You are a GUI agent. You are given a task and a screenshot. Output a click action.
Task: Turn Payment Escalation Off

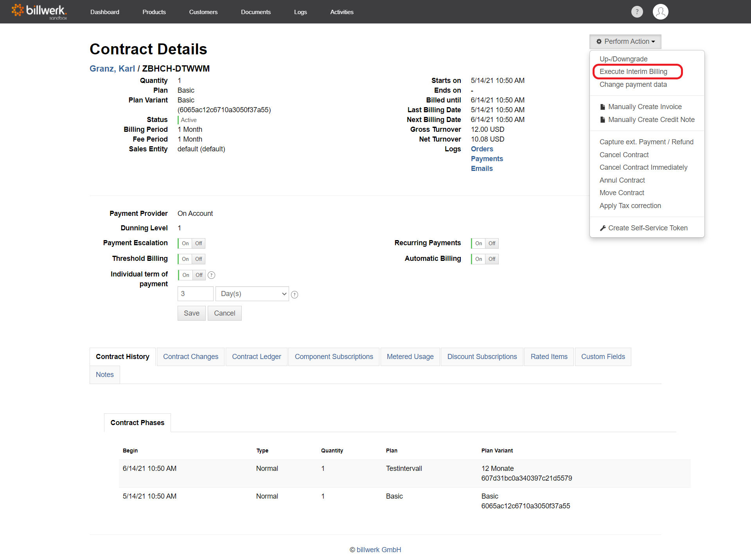tap(199, 243)
